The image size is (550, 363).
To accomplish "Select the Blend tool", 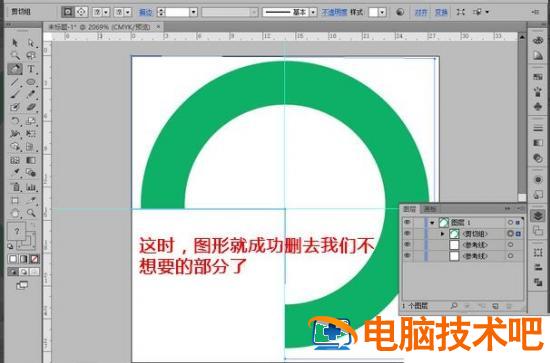I will tap(31, 173).
